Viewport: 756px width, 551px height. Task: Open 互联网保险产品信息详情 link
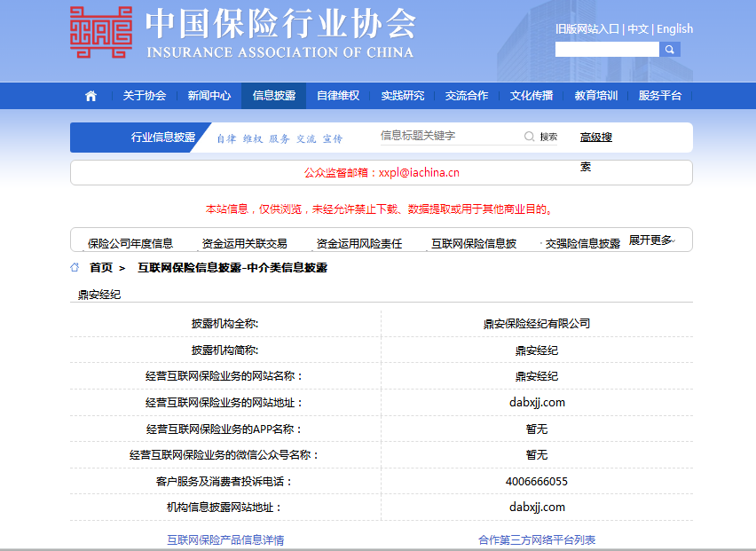[225, 540]
